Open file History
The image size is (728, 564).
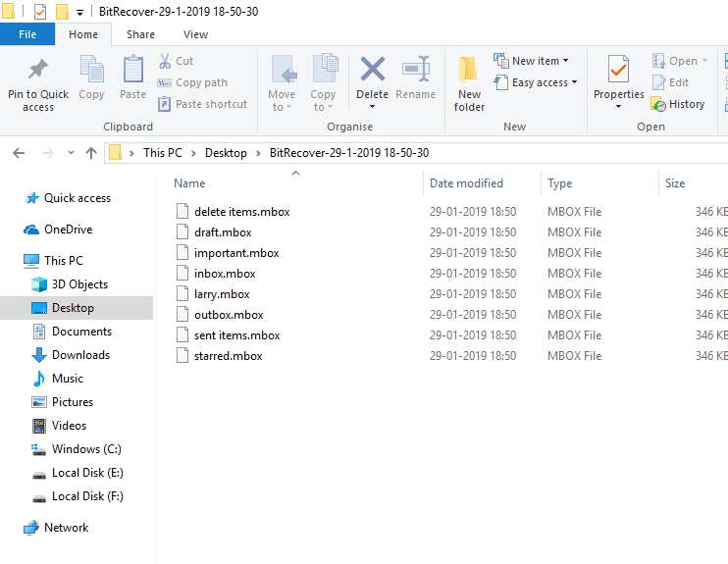pos(678,104)
